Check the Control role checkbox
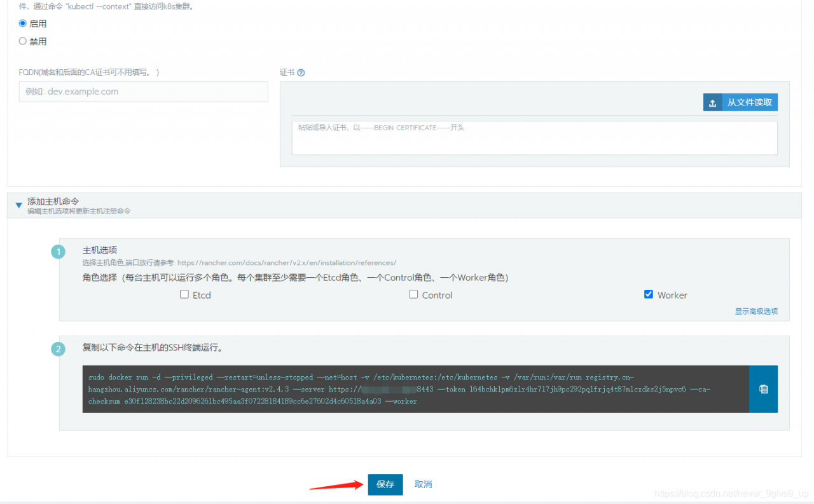Screen dimensions: 814x504 pyautogui.click(x=413, y=294)
